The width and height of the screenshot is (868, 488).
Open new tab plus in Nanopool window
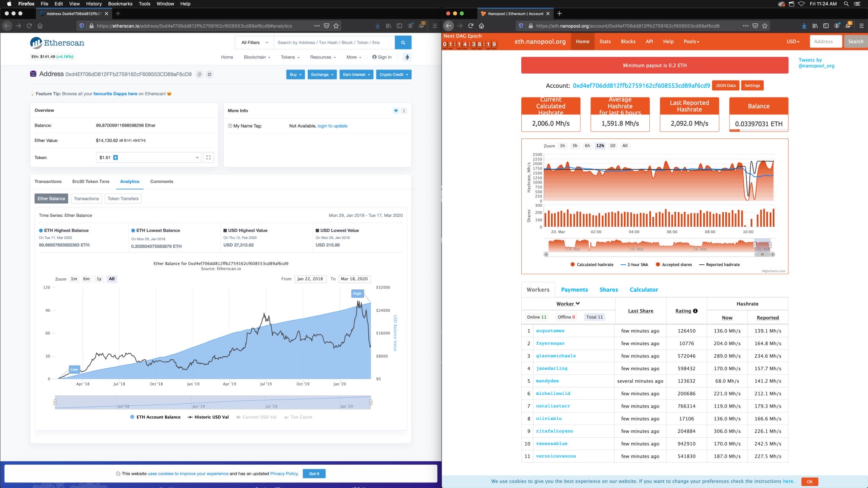pyautogui.click(x=559, y=14)
